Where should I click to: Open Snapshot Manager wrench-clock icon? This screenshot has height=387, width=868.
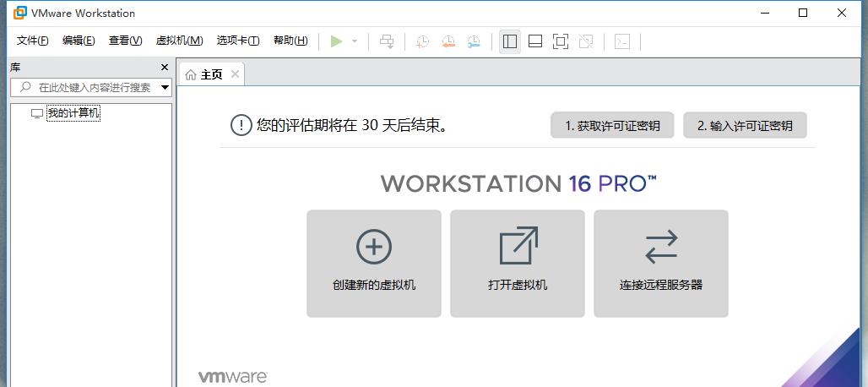(x=474, y=41)
